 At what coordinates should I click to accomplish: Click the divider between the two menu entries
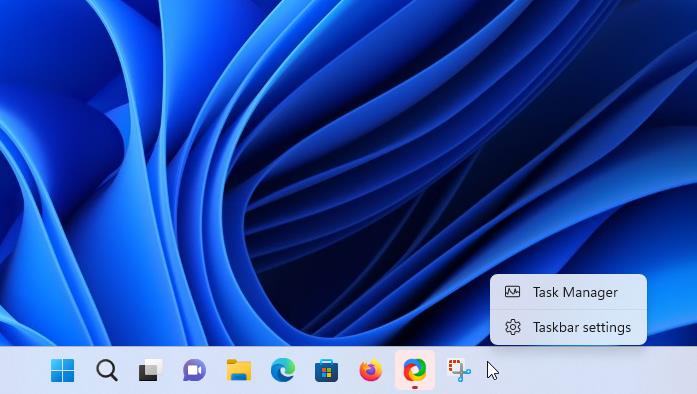[569, 310]
